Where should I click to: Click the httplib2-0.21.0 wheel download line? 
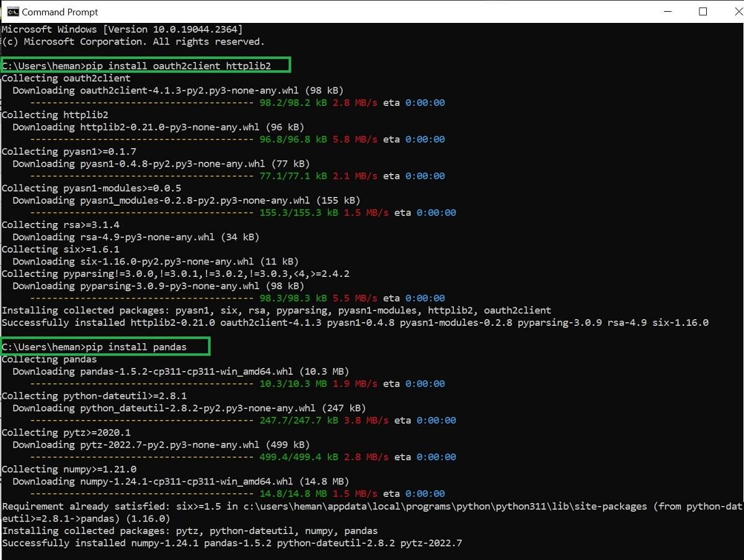[x=158, y=127]
